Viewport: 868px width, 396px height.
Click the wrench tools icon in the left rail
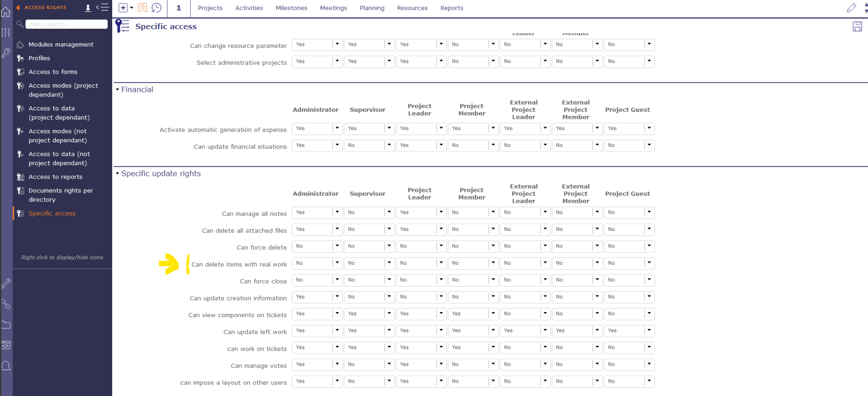6,283
